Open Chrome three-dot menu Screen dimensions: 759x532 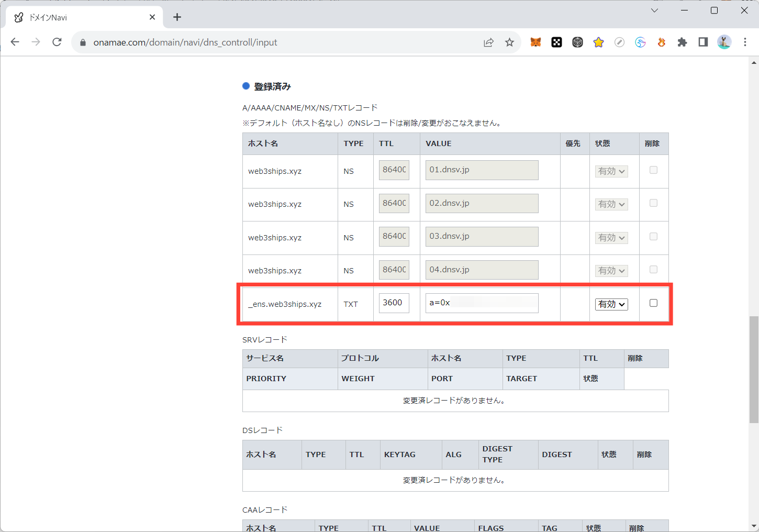(x=745, y=42)
